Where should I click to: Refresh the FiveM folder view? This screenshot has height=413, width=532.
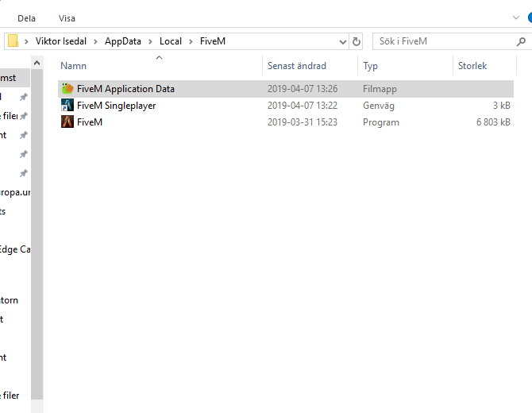pos(356,41)
